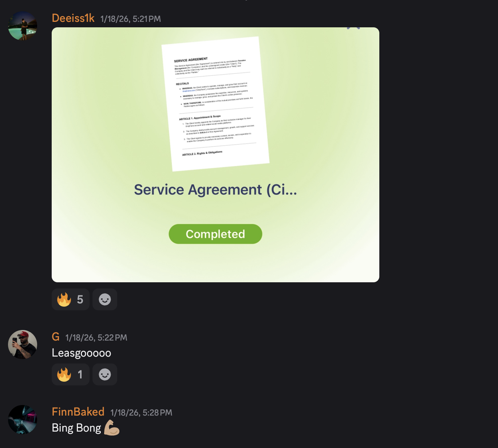The width and height of the screenshot is (498, 448).
Task: Click the Leasgooooo message text
Action: (82, 353)
